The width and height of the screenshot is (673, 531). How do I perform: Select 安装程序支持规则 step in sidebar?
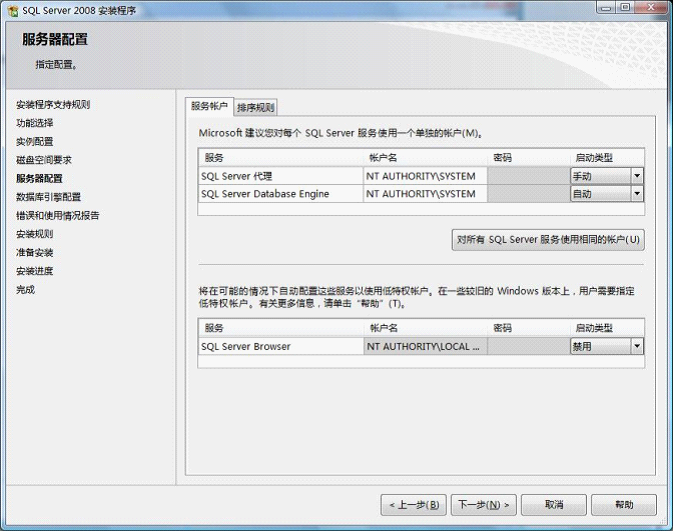pyautogui.click(x=53, y=104)
